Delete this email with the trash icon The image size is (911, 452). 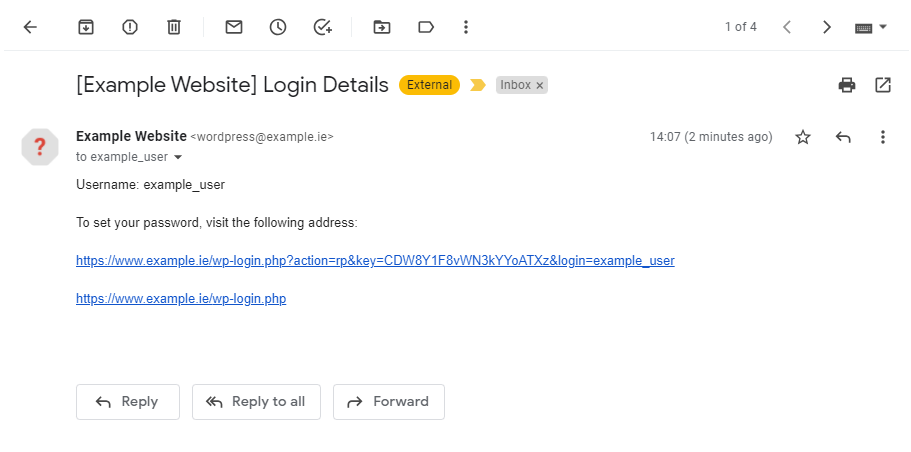[x=174, y=27]
